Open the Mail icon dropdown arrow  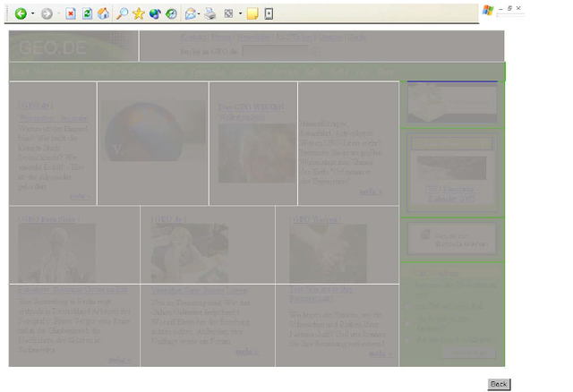199,14
